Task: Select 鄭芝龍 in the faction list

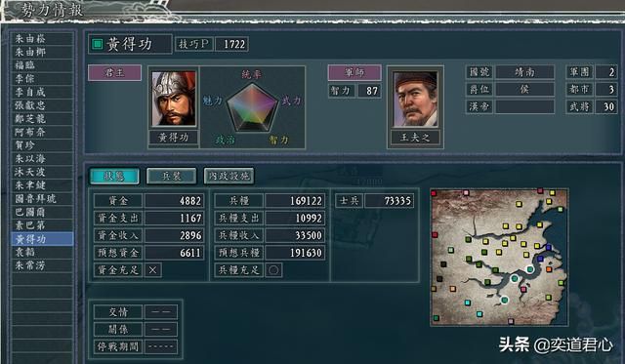Action: (42, 119)
